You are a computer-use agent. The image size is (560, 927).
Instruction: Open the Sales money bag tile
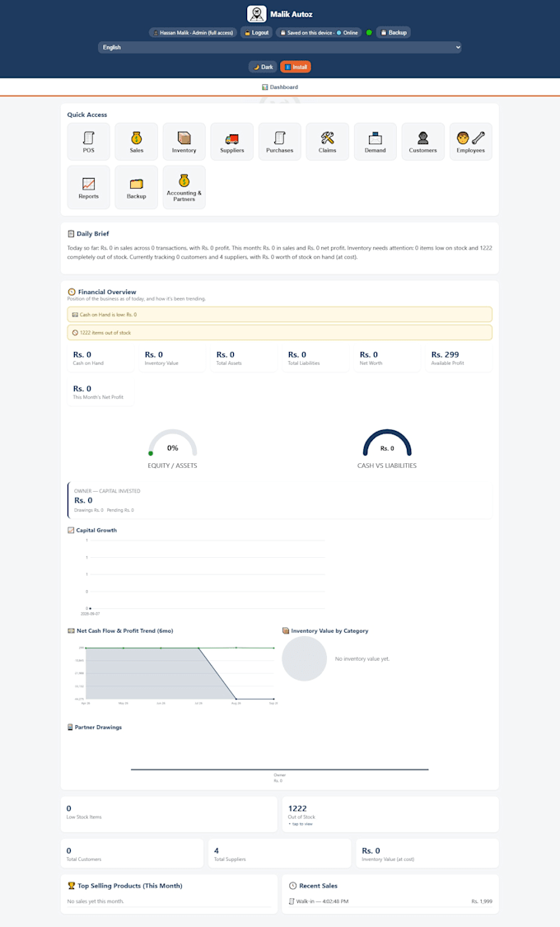[x=137, y=141]
